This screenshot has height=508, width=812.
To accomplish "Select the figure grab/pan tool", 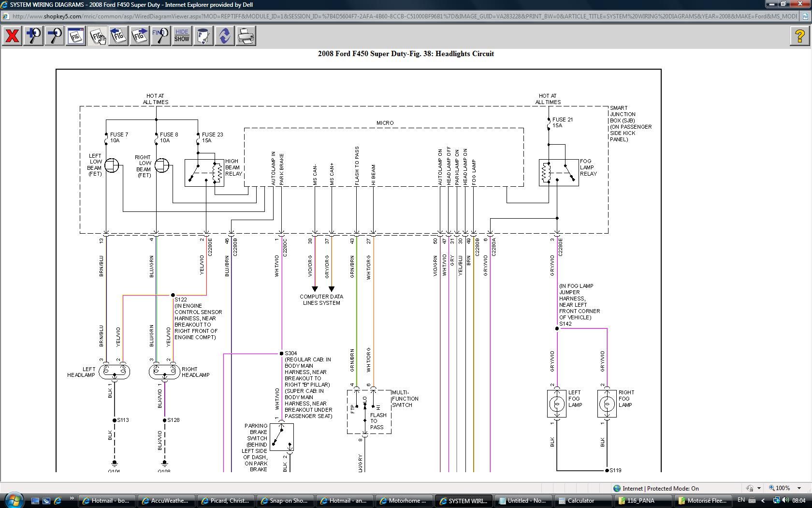I will click(x=97, y=36).
